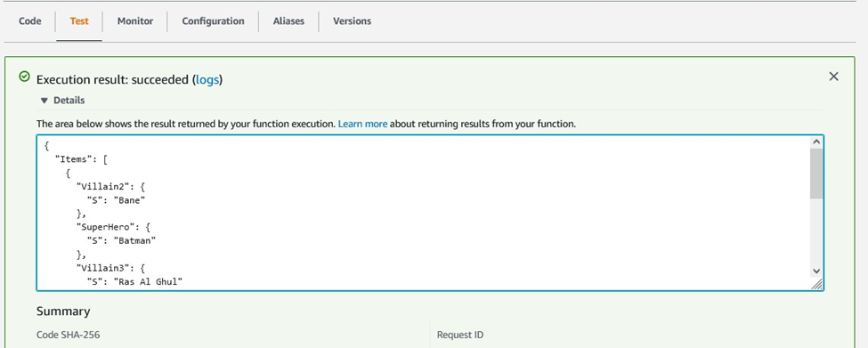Click the green success checkmark icon
This screenshot has height=348, width=868.
[24, 77]
